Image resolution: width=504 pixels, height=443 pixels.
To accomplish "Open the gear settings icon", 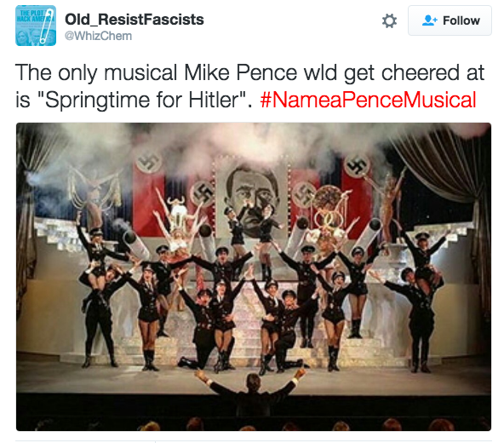I will (389, 21).
